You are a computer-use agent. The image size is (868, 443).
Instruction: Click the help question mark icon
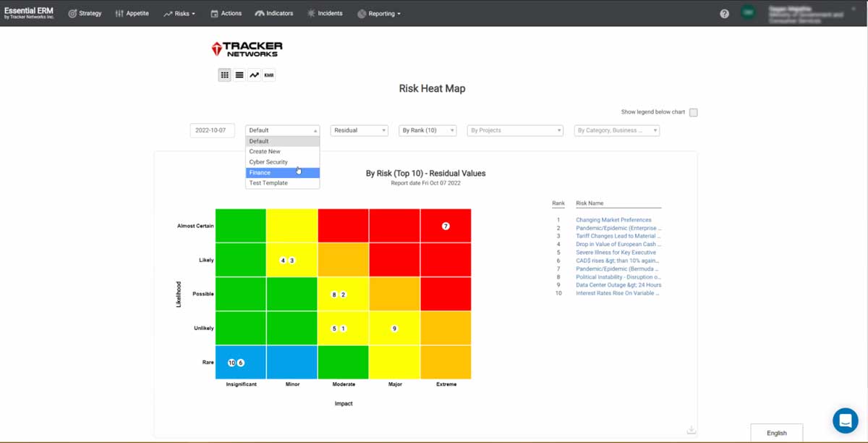pos(724,12)
